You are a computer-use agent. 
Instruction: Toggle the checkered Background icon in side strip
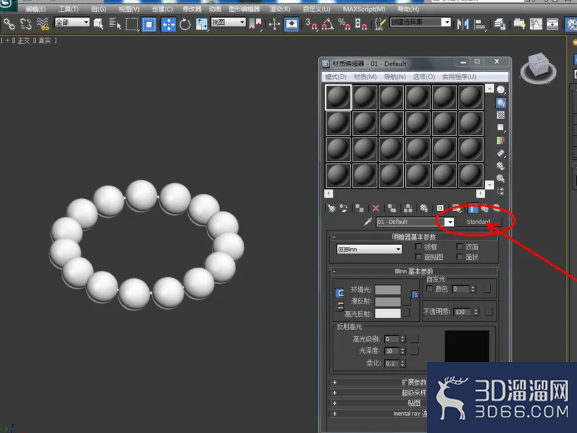tap(500, 115)
